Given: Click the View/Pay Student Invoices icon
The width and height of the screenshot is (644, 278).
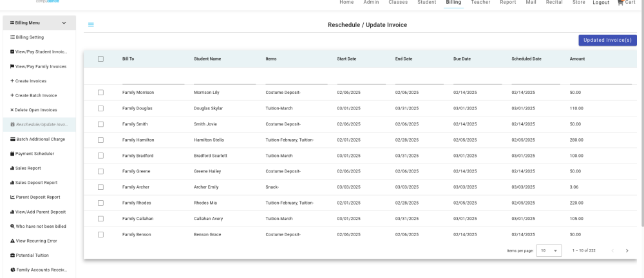Looking at the screenshot, I should (x=12, y=51).
